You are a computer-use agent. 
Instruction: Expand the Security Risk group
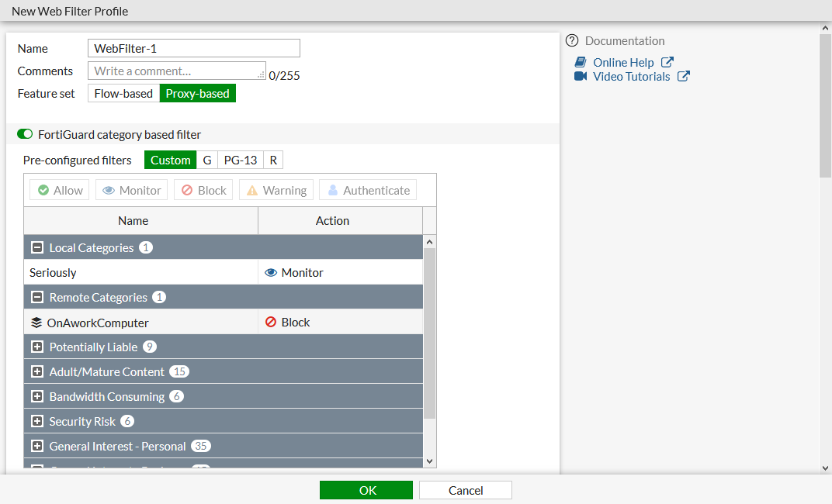tap(37, 421)
